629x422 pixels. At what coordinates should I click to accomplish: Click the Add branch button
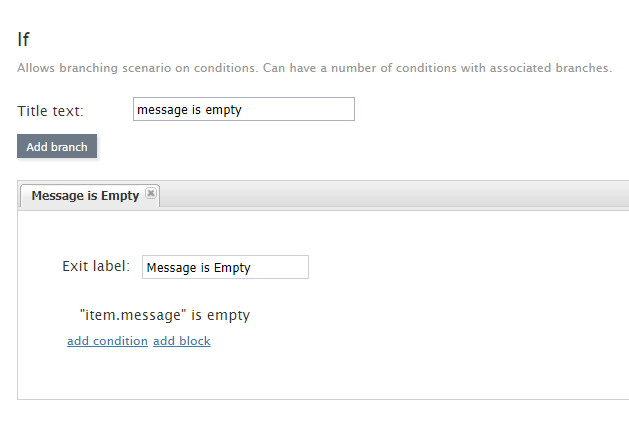(57, 146)
